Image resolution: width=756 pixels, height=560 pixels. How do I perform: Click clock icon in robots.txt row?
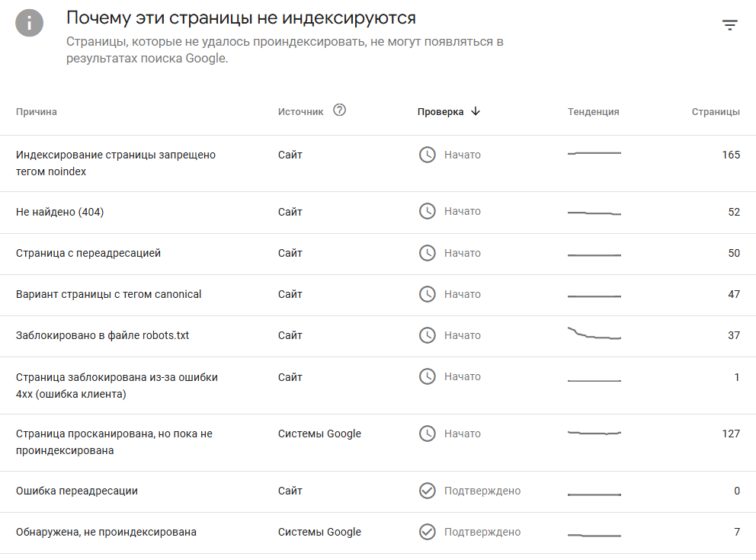tap(428, 335)
